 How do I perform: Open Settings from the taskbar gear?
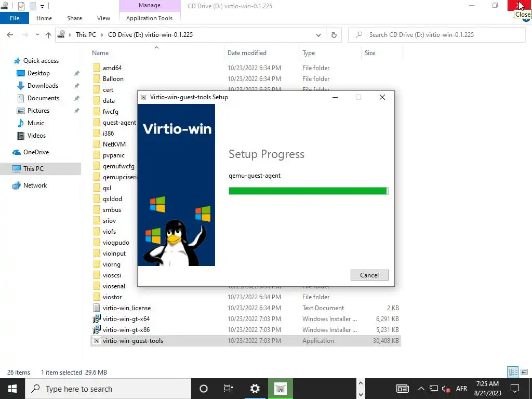pyautogui.click(x=255, y=389)
